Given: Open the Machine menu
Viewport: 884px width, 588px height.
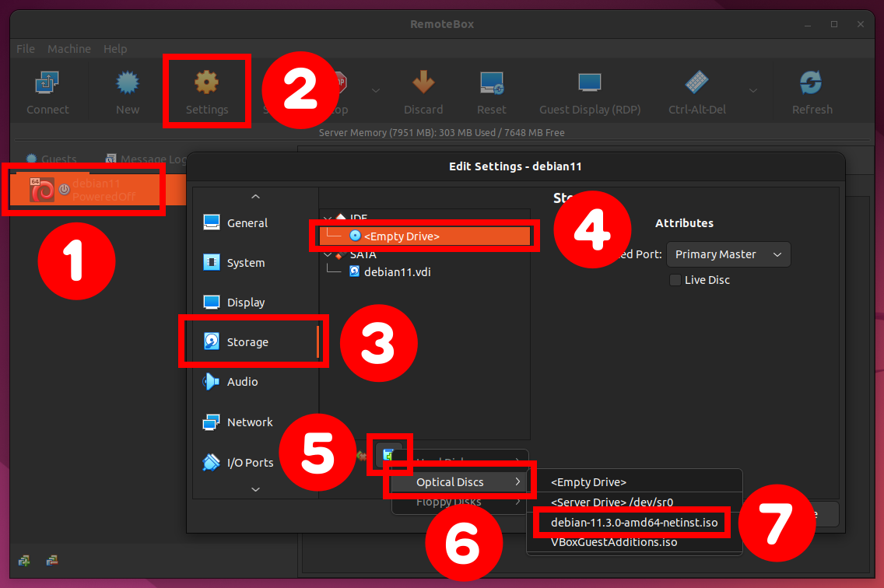Looking at the screenshot, I should tap(68, 49).
